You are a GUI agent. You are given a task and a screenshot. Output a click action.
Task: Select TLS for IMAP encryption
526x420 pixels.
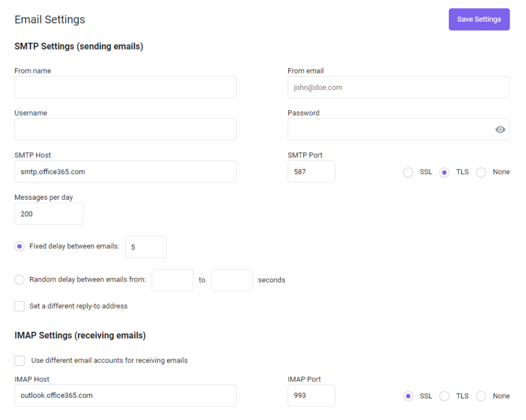click(444, 396)
